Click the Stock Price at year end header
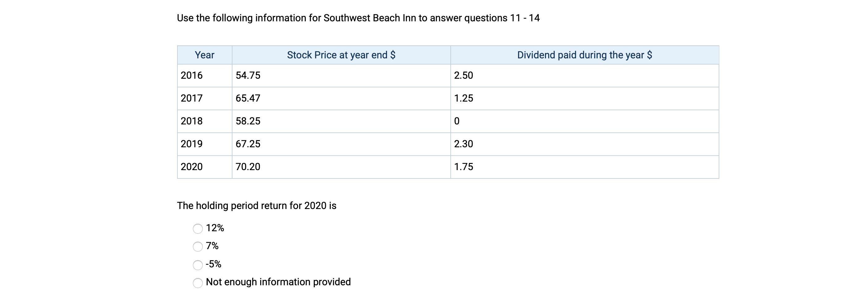 click(341, 55)
